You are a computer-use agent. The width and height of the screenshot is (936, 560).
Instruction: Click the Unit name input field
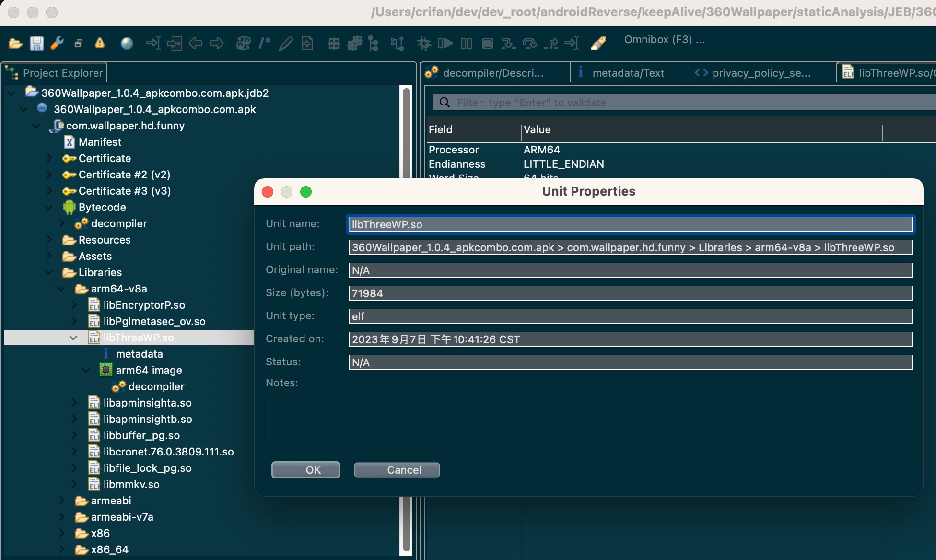(x=631, y=224)
